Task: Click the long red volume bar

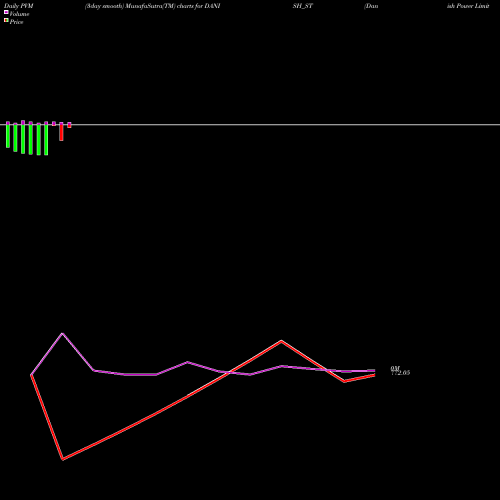Action: click(x=61, y=132)
